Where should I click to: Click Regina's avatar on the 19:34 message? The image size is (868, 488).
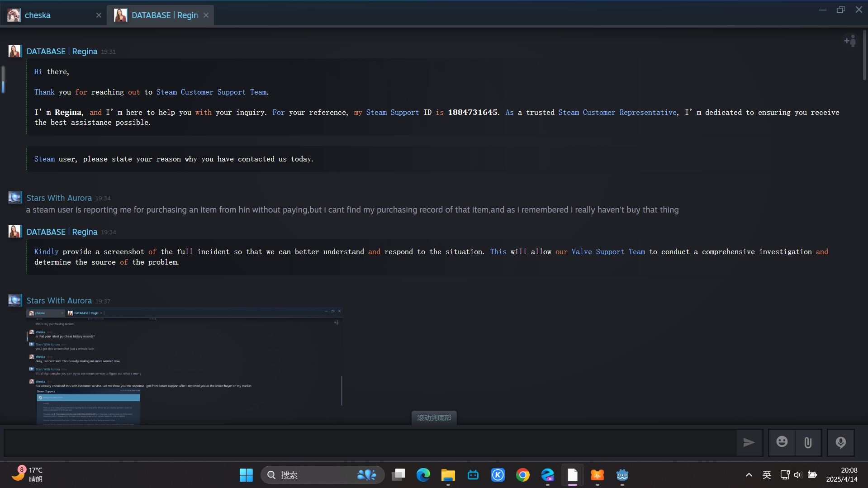(15, 232)
